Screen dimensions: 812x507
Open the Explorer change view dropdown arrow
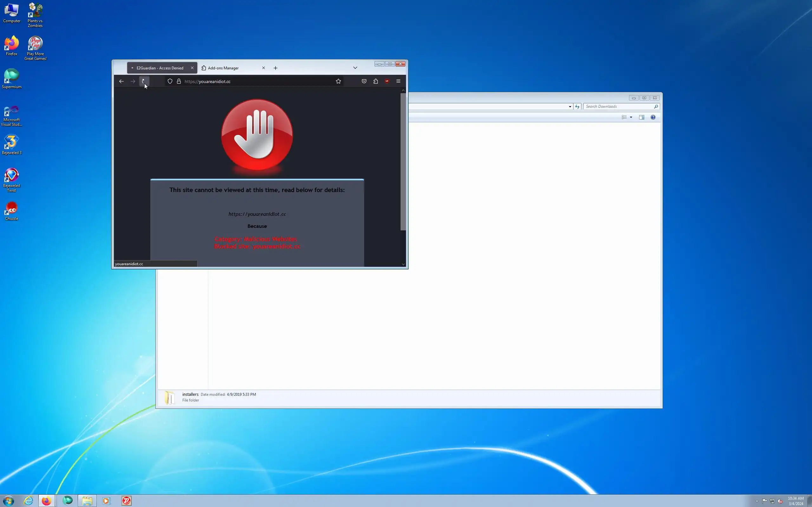tap(631, 117)
